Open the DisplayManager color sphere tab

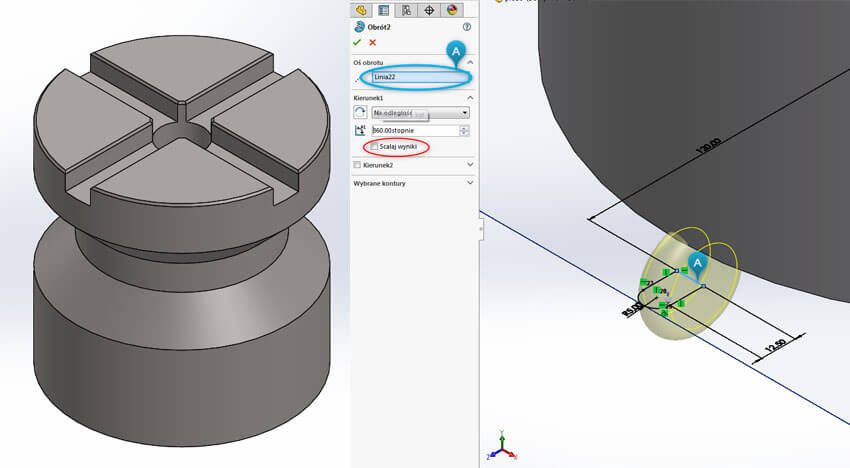[452, 10]
